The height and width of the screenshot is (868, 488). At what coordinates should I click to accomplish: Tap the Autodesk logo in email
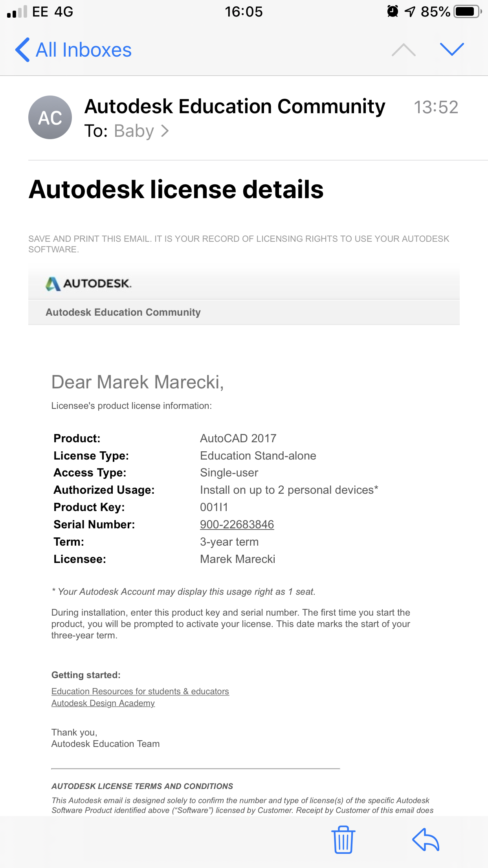[x=88, y=283]
